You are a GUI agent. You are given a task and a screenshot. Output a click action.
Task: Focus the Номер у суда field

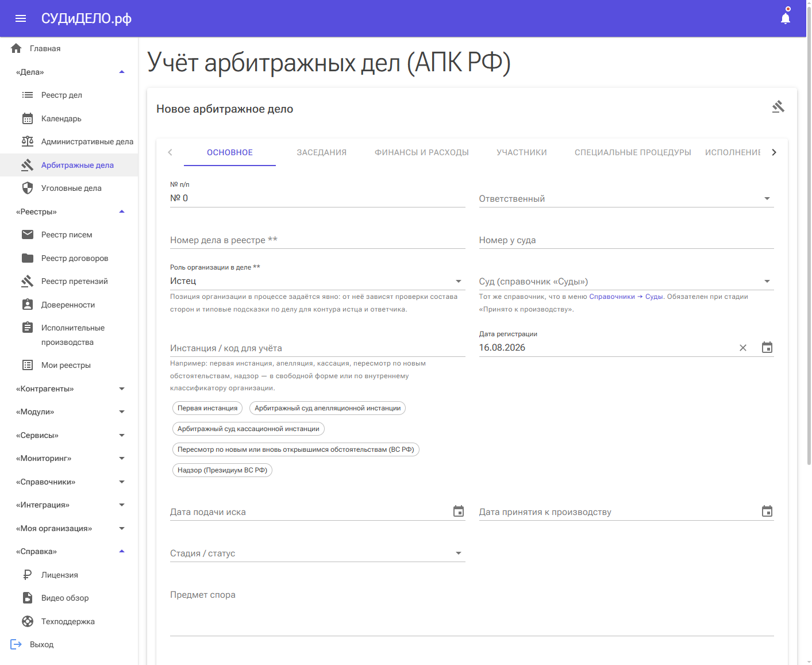[626, 240]
